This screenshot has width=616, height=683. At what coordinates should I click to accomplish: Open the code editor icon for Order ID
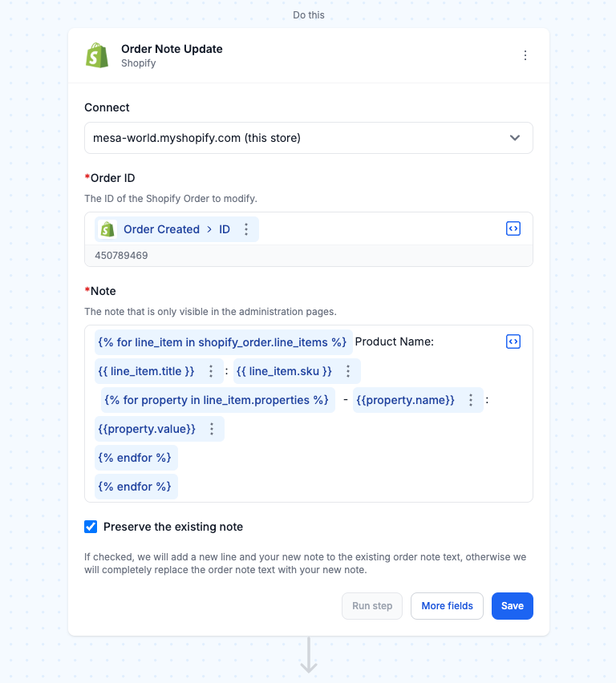(x=513, y=228)
